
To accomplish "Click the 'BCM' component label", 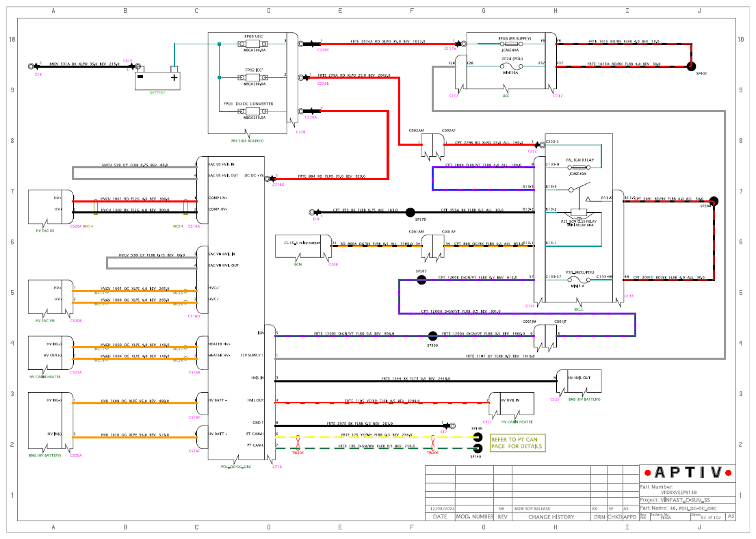I will 298,264.
